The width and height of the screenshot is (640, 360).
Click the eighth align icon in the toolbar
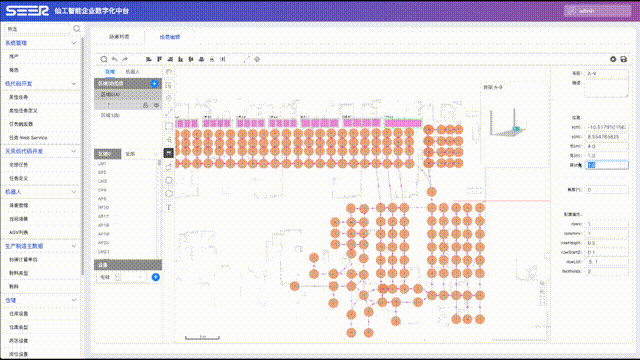tap(223, 59)
